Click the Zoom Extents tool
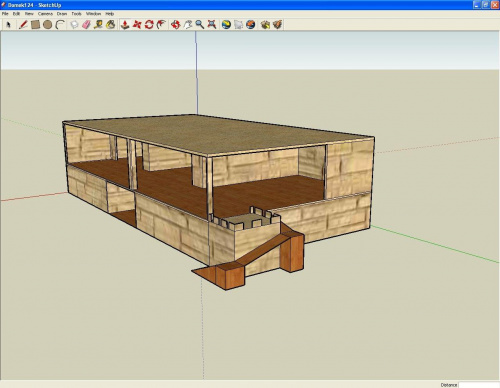The width and height of the screenshot is (500, 388). coord(212,25)
